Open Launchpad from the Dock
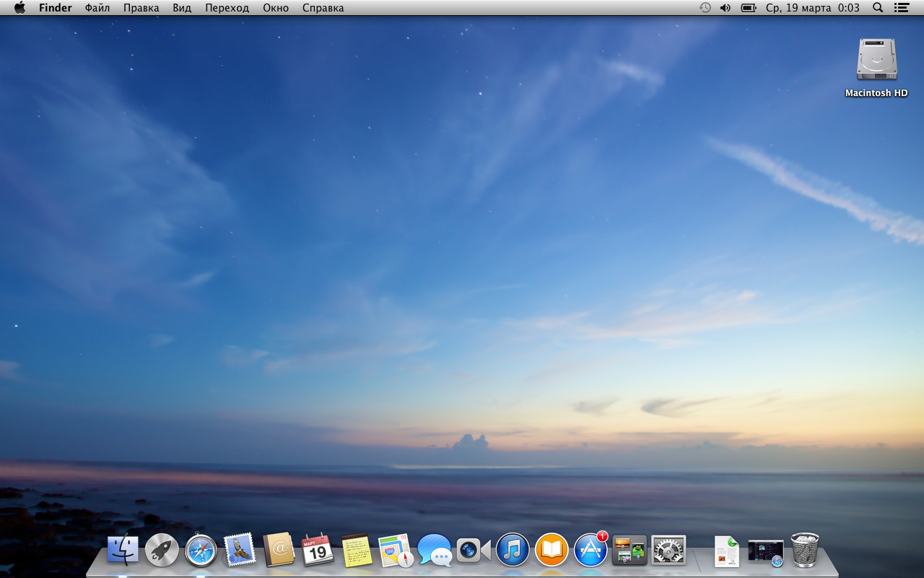This screenshot has height=578, width=924. (162, 551)
